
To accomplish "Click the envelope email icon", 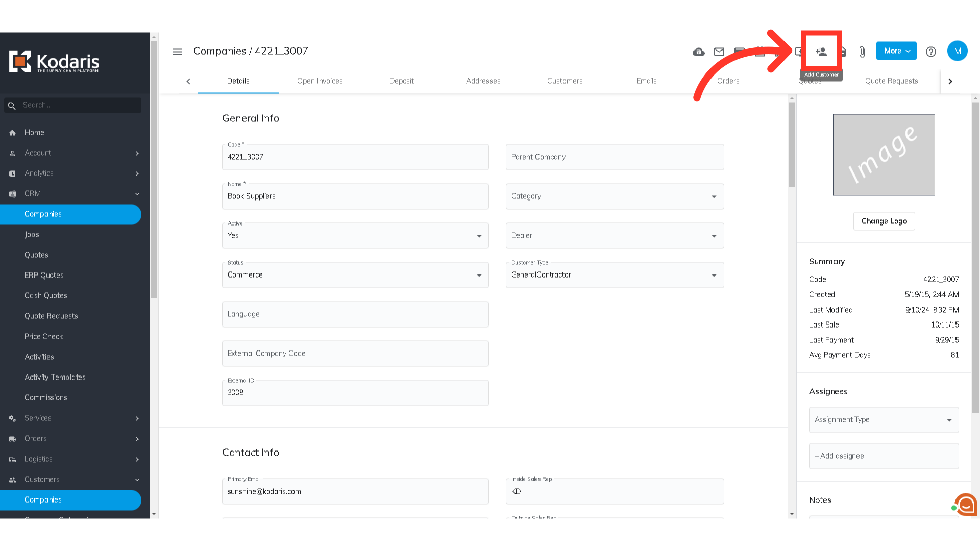I will [x=719, y=52].
